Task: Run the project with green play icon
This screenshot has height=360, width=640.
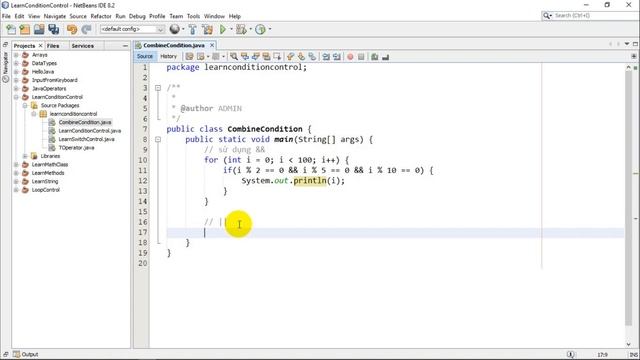Action: click(x=223, y=29)
